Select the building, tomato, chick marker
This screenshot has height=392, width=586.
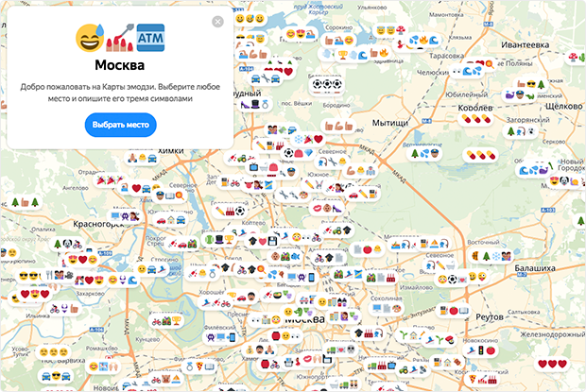coord(367,249)
